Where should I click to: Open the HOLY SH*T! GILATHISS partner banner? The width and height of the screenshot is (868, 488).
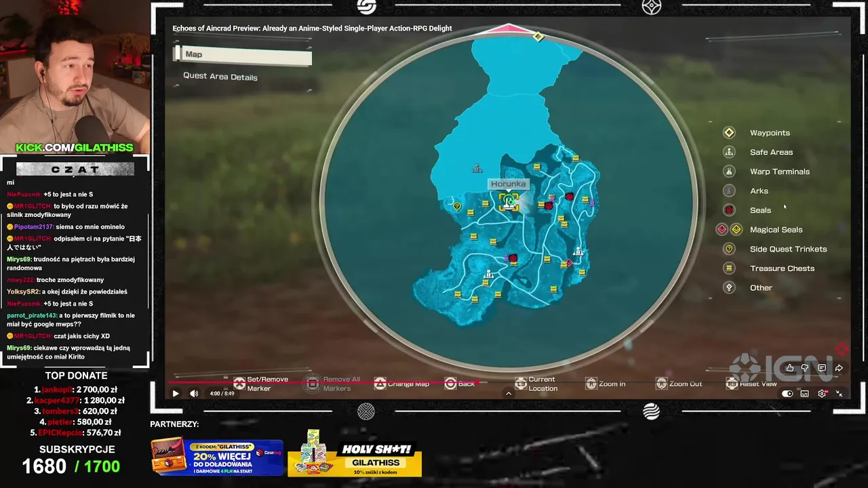click(355, 455)
